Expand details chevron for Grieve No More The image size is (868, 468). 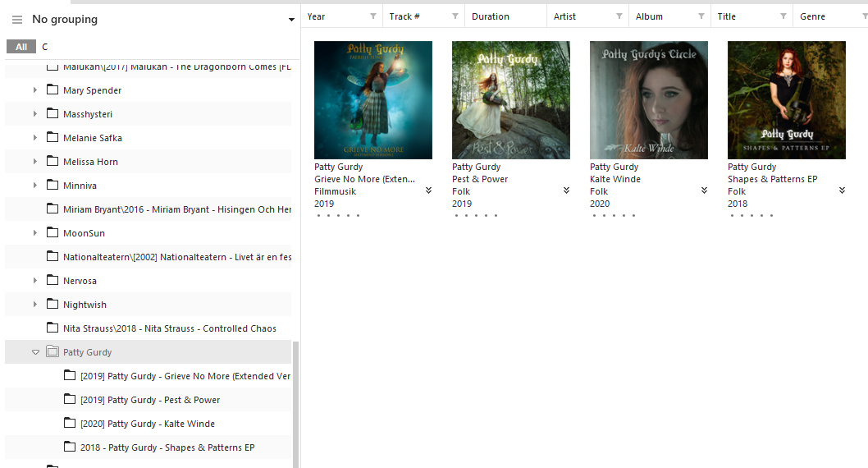tap(428, 190)
